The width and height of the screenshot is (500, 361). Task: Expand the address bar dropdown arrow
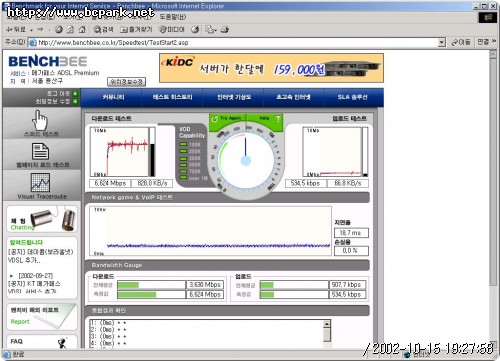click(442, 42)
